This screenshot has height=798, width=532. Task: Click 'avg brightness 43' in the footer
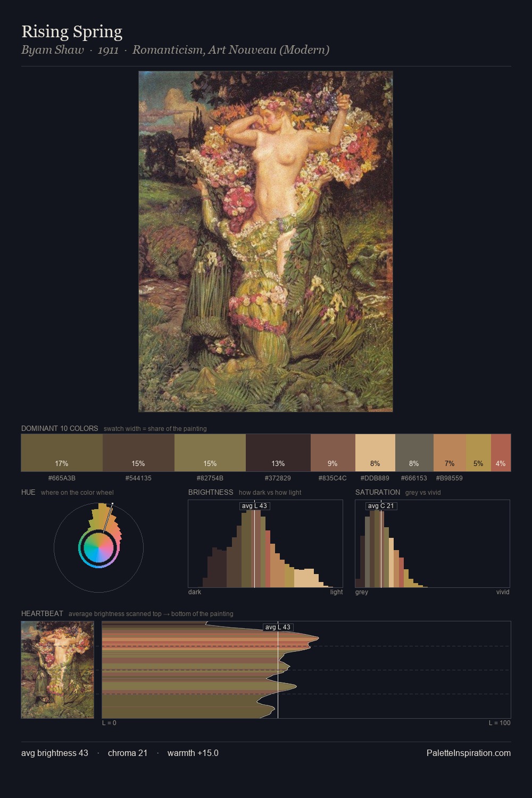click(55, 753)
